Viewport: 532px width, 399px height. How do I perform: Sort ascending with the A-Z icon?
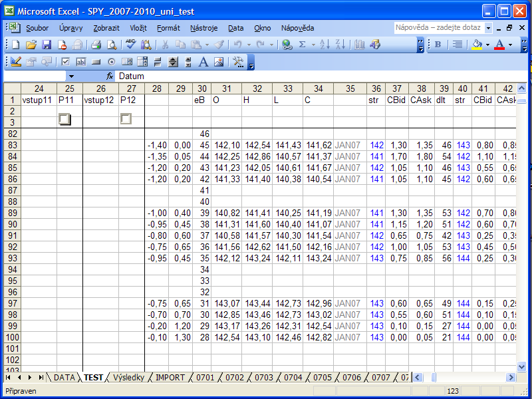click(x=325, y=45)
